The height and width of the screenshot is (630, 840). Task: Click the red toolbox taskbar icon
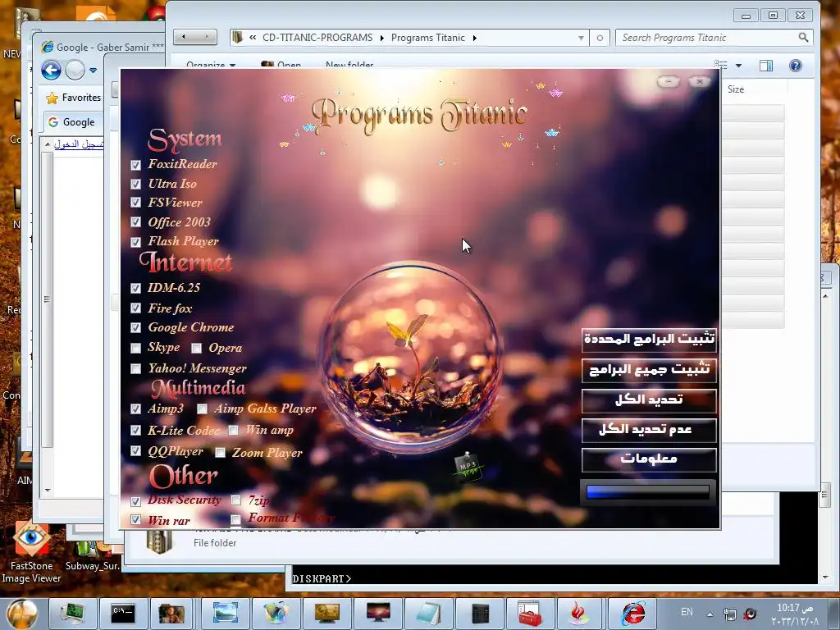click(x=530, y=614)
